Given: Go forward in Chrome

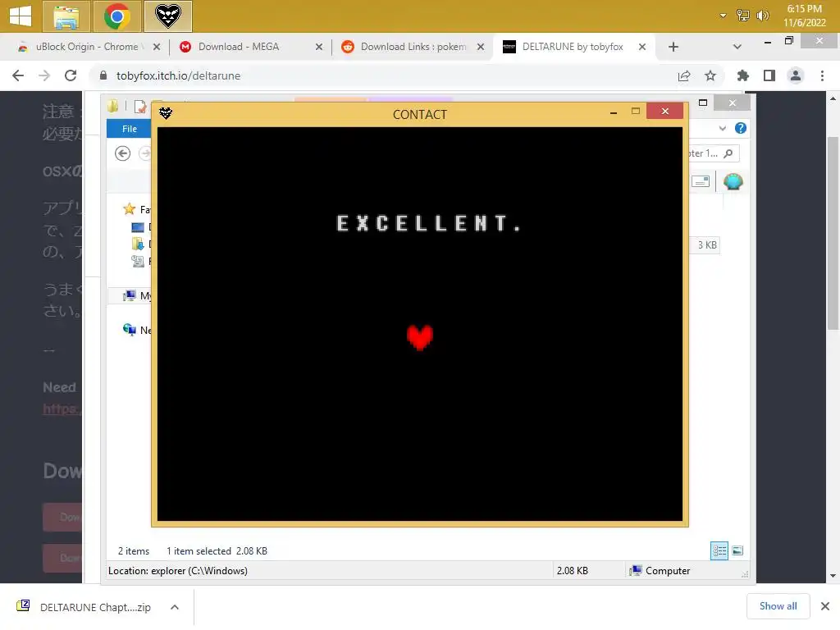Looking at the screenshot, I should tap(44, 75).
